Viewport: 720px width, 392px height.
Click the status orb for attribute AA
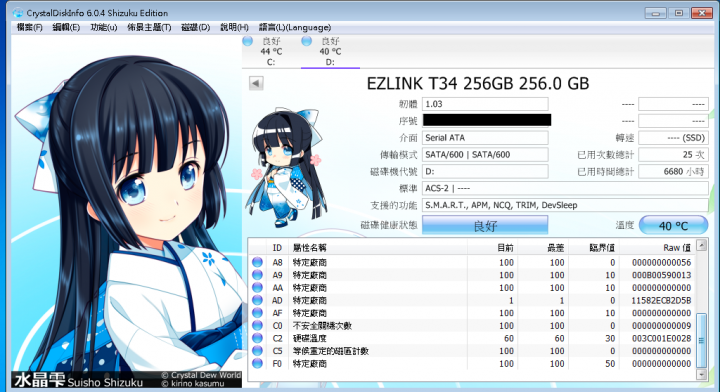click(257, 287)
